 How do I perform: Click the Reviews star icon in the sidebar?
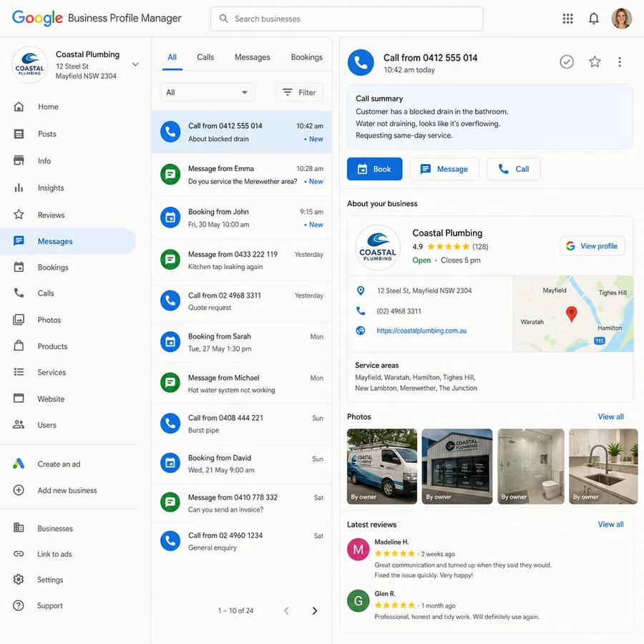click(19, 215)
